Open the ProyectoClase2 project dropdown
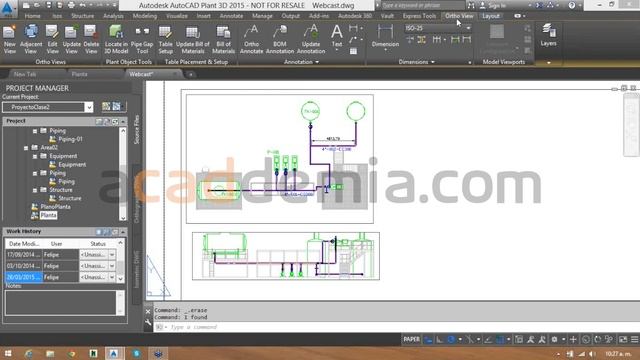The width and height of the screenshot is (640, 360). point(89,107)
